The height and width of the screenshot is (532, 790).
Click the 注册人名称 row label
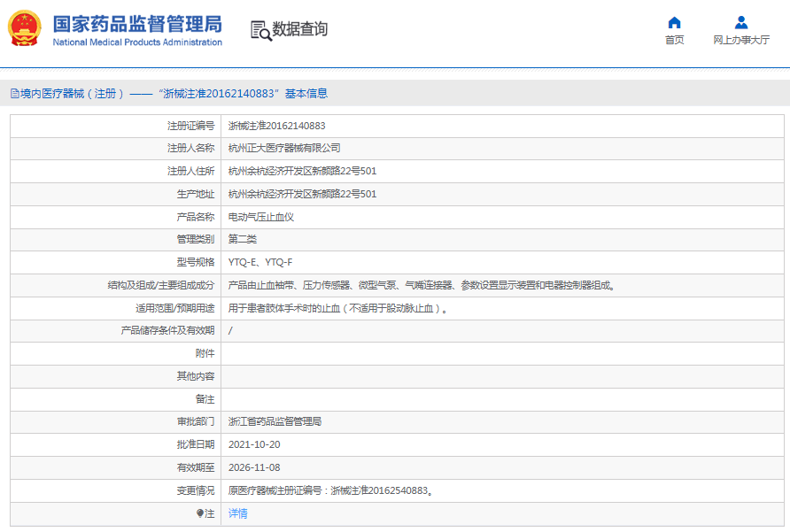point(190,148)
